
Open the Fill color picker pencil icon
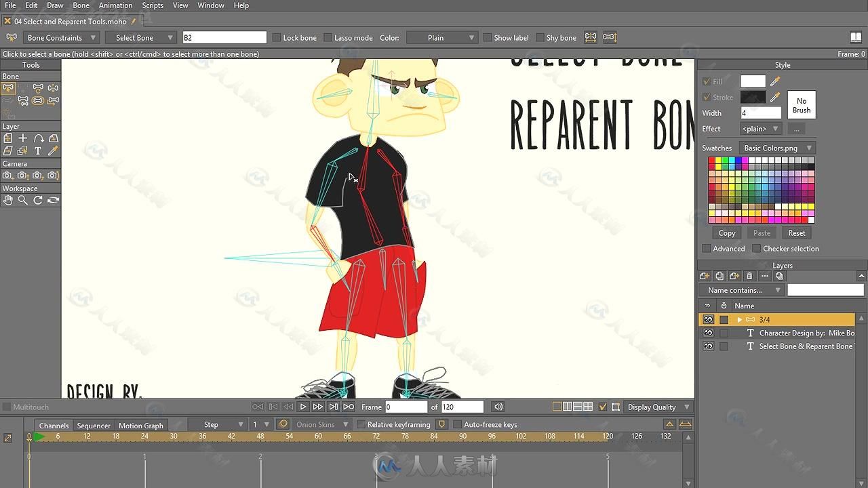[775, 81]
